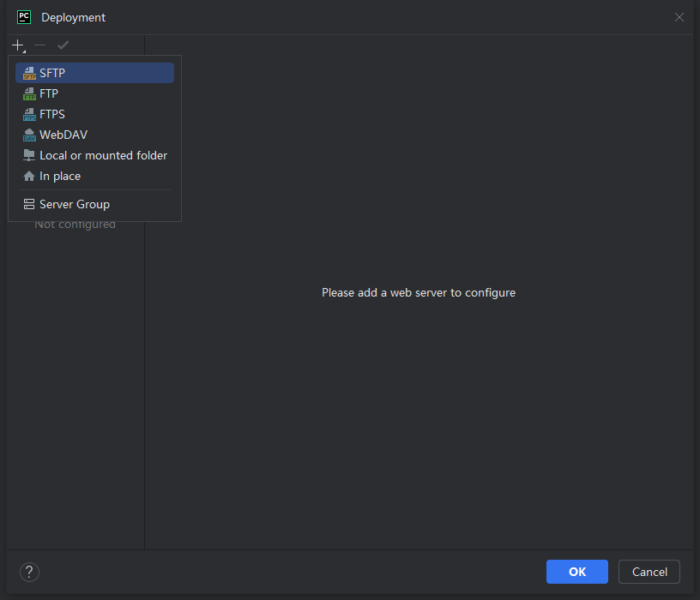Select SFTP from the popup menu
This screenshot has height=600, width=700.
[x=94, y=73]
